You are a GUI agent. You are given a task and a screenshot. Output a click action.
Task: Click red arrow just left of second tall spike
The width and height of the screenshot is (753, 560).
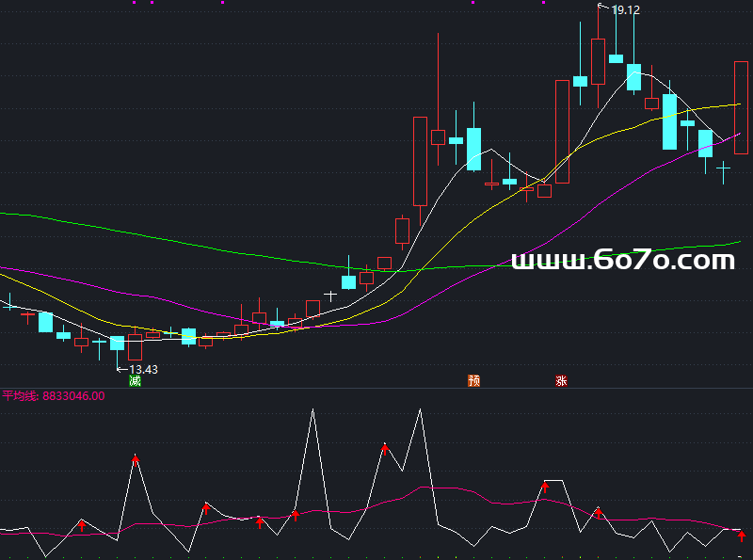384,448
